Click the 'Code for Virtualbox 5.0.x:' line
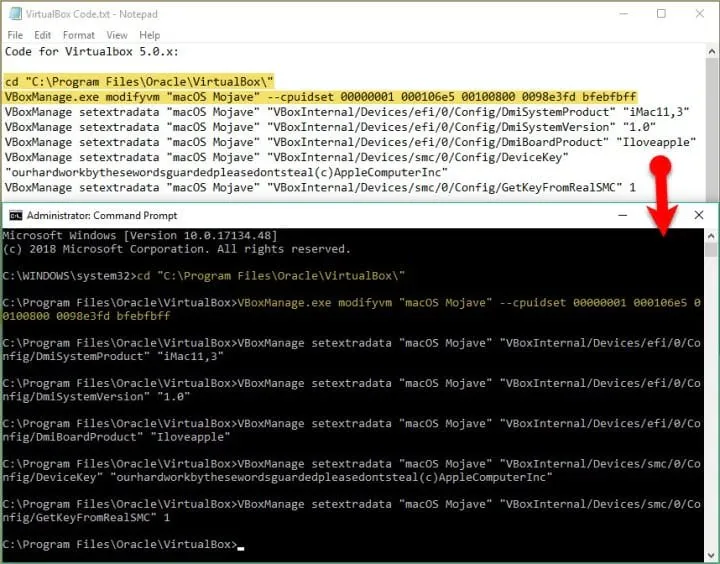 pos(92,51)
